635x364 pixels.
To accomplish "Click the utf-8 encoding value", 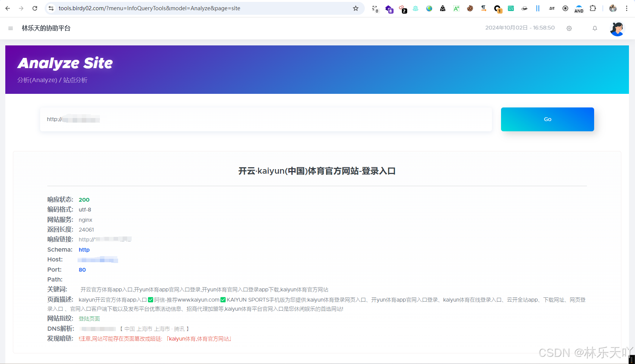I will click(85, 210).
